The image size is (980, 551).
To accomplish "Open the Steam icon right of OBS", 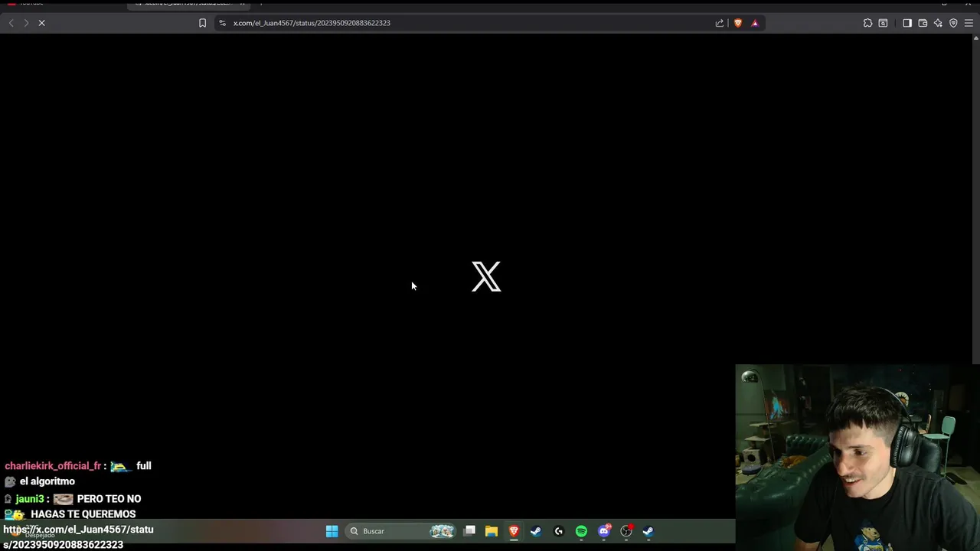I will click(x=648, y=531).
